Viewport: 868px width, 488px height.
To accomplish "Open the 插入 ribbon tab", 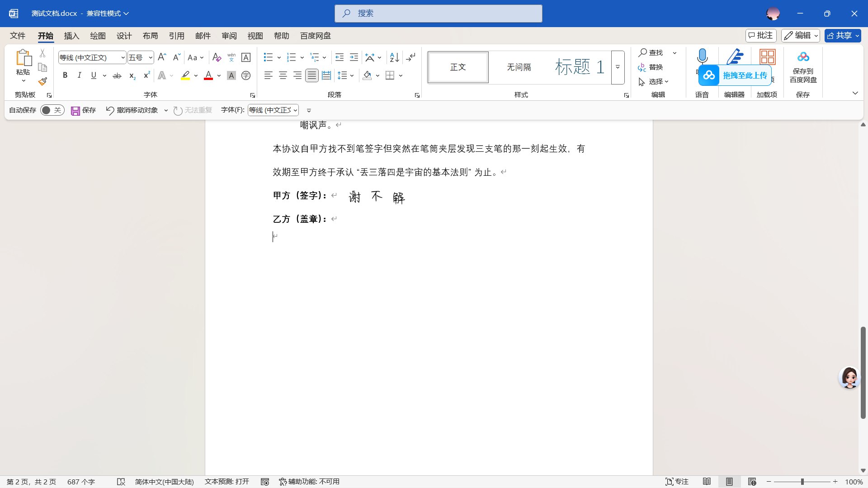I will (71, 36).
